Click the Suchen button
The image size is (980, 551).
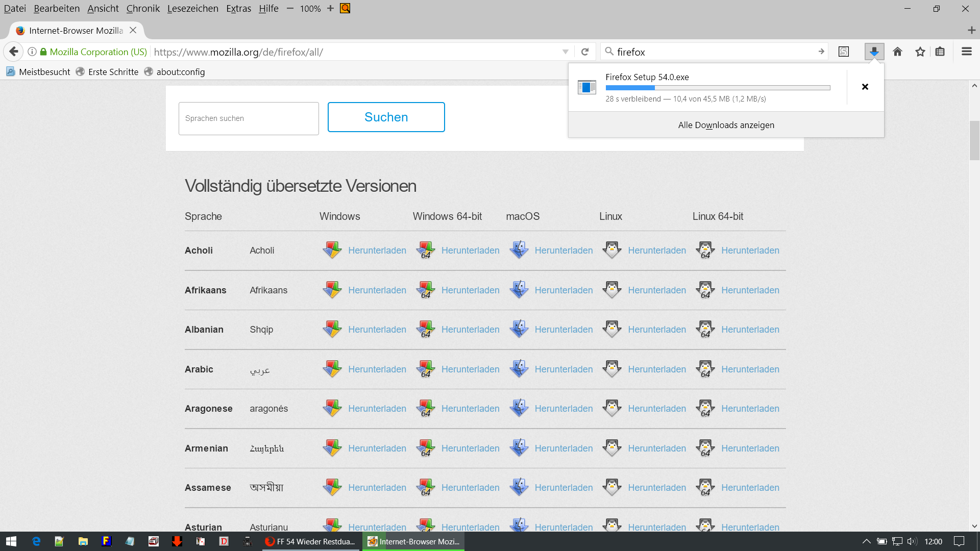click(386, 117)
